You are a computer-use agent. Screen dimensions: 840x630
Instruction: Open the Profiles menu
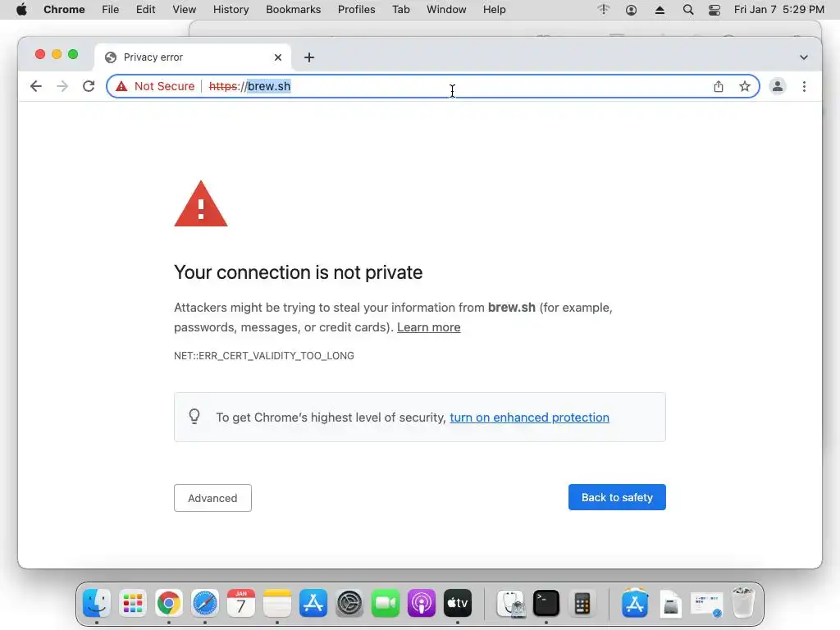point(356,10)
